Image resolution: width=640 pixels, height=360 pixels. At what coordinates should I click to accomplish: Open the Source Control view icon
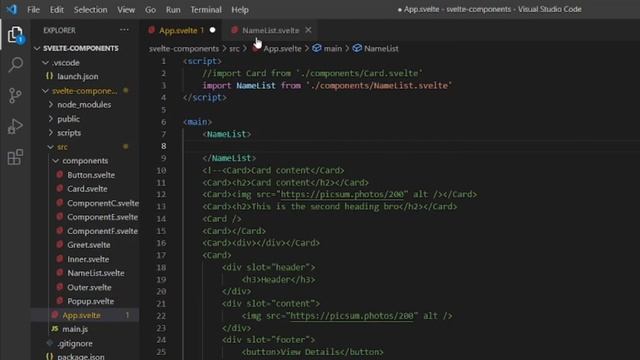[x=15, y=96]
